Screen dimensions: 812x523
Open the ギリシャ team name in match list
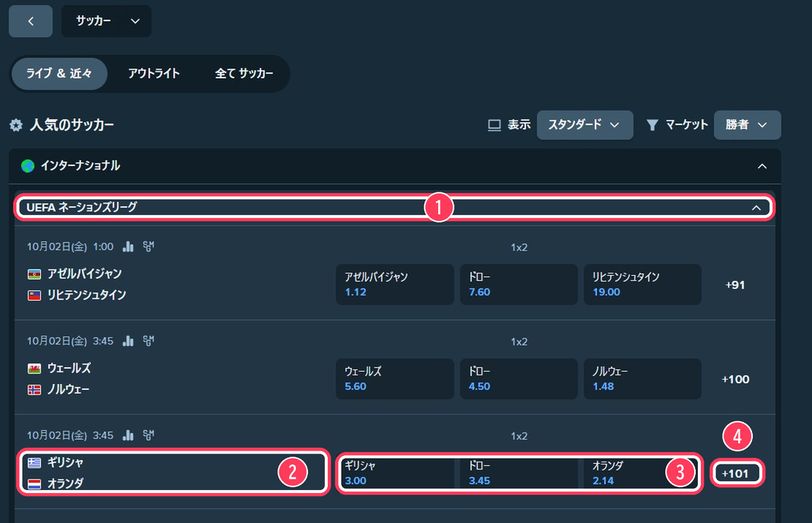[x=65, y=462]
